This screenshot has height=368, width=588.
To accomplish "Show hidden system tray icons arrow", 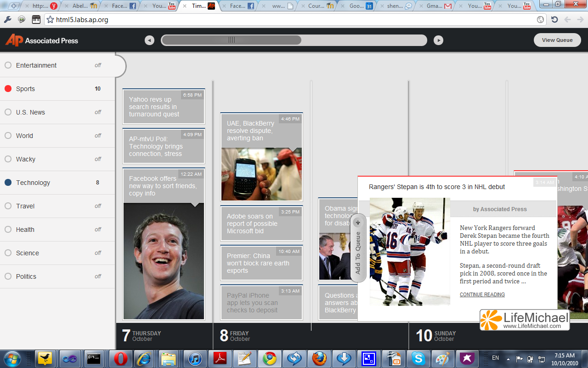I will [x=509, y=358].
